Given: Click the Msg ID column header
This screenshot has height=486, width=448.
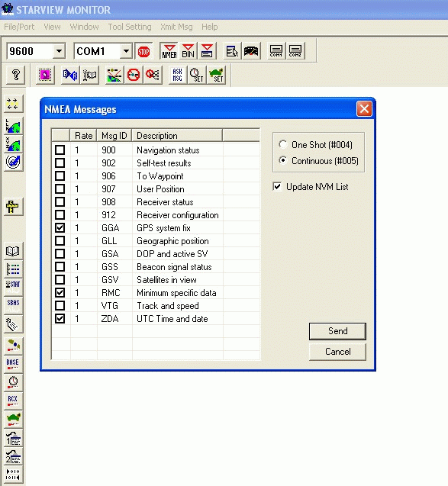Looking at the screenshot, I should pyautogui.click(x=114, y=136).
